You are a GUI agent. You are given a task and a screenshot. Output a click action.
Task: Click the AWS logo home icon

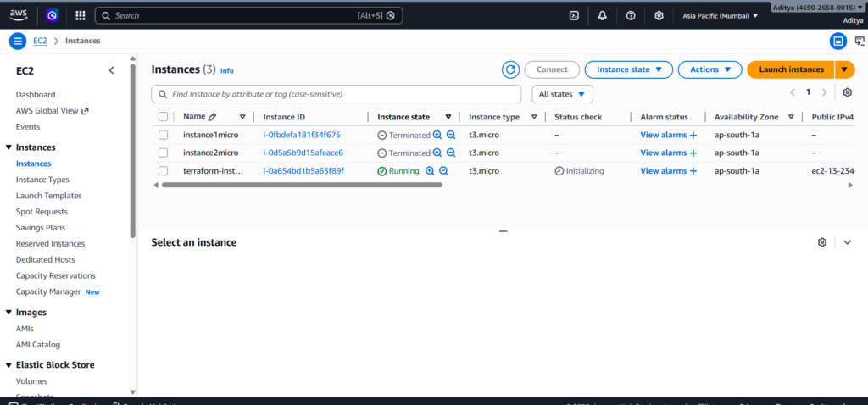(x=19, y=14)
